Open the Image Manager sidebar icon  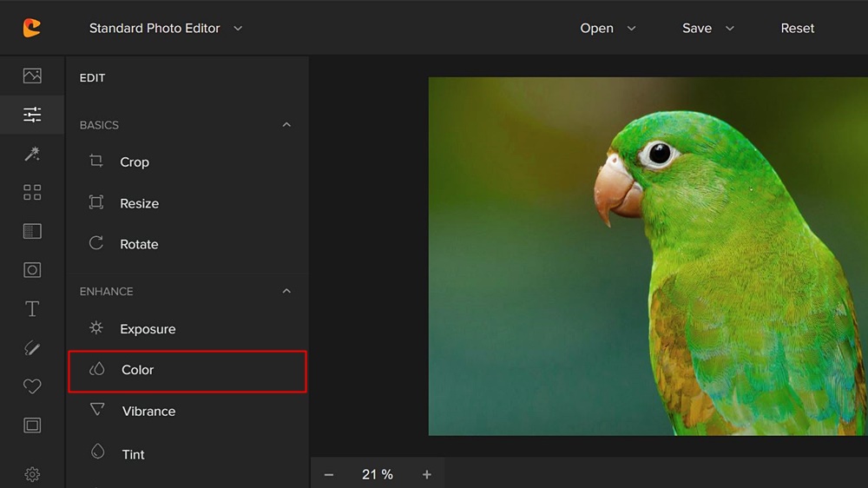(x=32, y=76)
